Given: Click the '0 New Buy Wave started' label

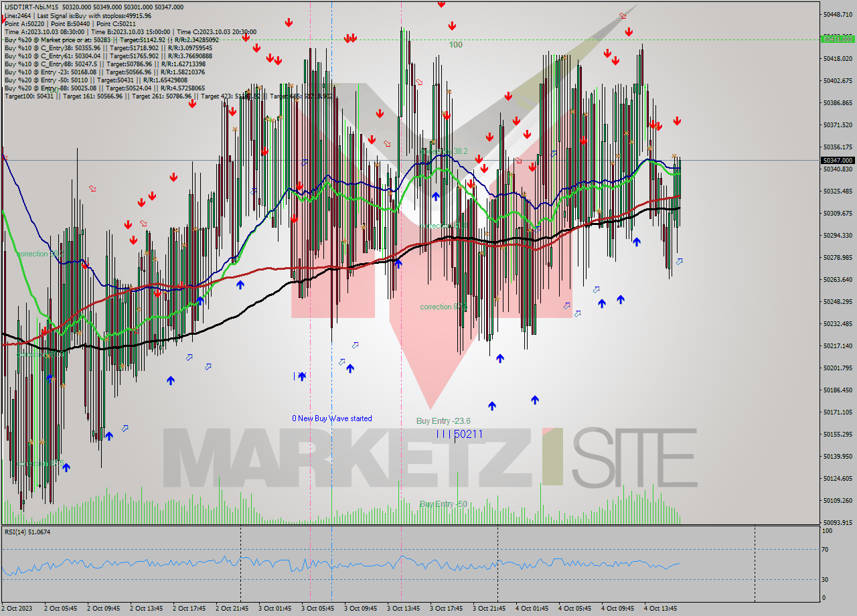Looking at the screenshot, I should (331, 418).
